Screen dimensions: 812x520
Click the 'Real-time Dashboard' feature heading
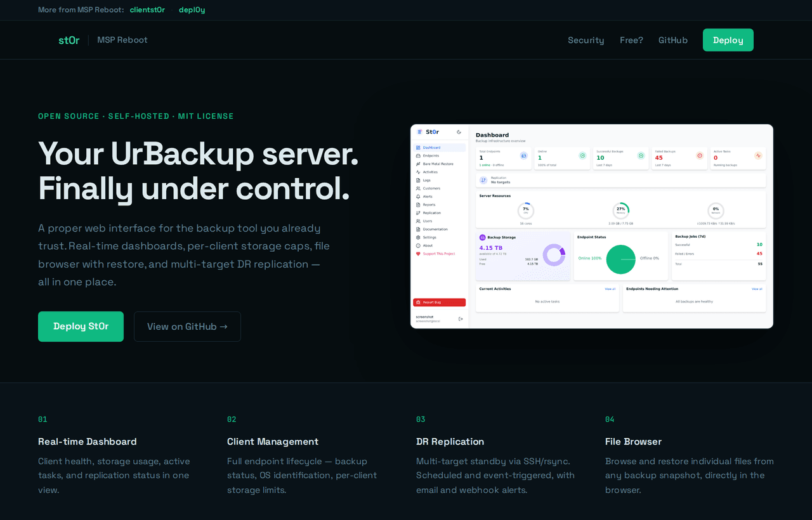[88, 441]
